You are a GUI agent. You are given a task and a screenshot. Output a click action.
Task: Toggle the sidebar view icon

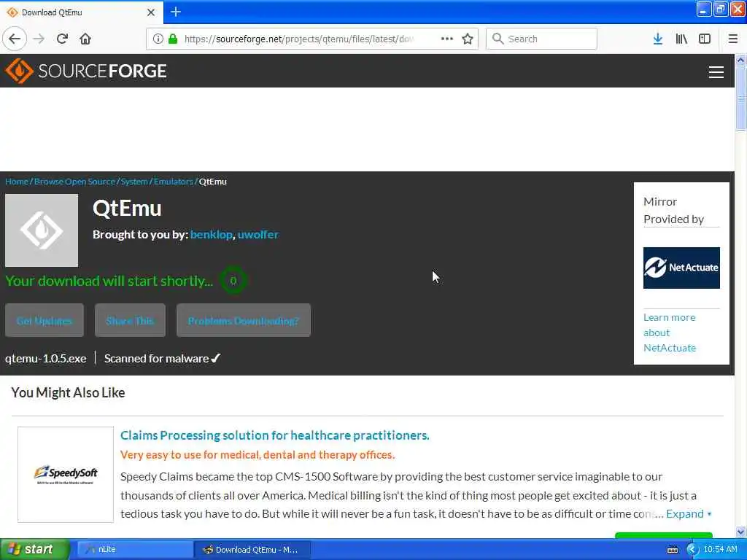point(705,39)
